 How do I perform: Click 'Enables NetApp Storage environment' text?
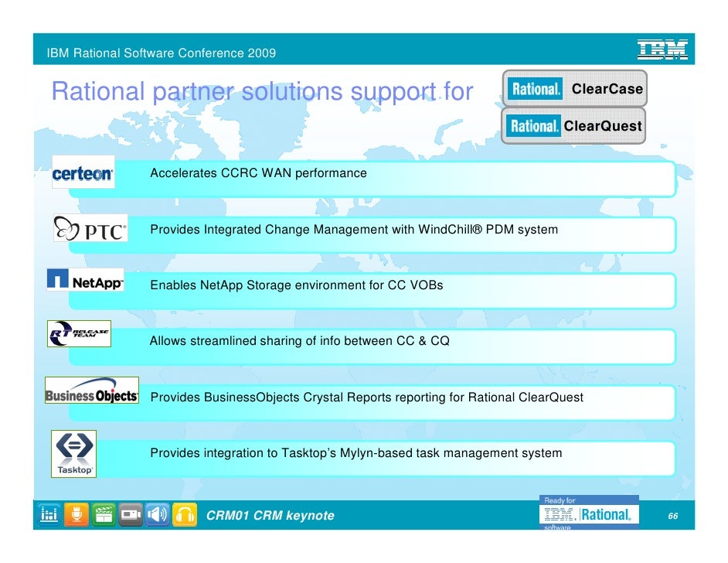[x=297, y=285]
